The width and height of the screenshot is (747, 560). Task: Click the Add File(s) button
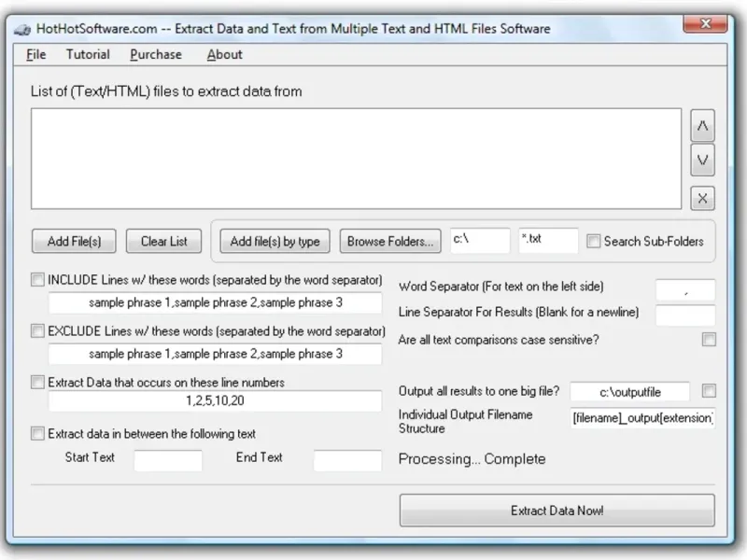click(x=74, y=242)
